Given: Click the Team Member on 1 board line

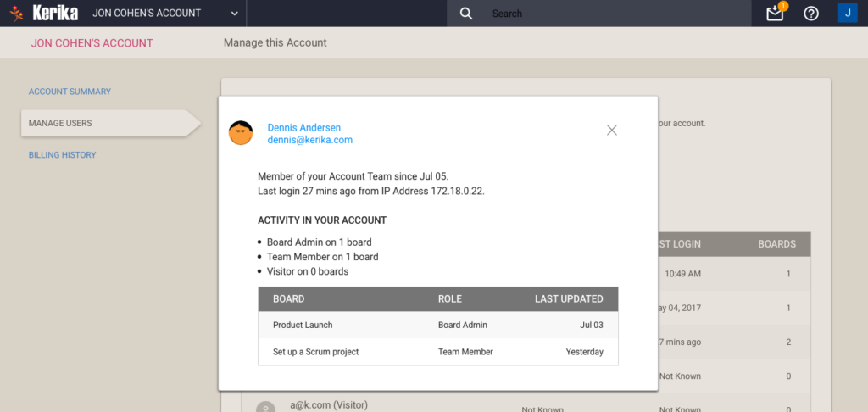Looking at the screenshot, I should pyautogui.click(x=322, y=257).
